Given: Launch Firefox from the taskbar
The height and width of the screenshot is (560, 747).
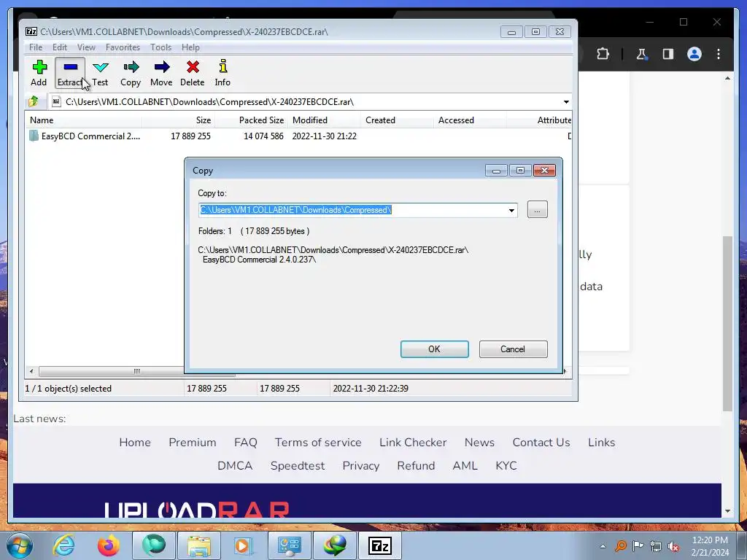Looking at the screenshot, I should [x=109, y=545].
